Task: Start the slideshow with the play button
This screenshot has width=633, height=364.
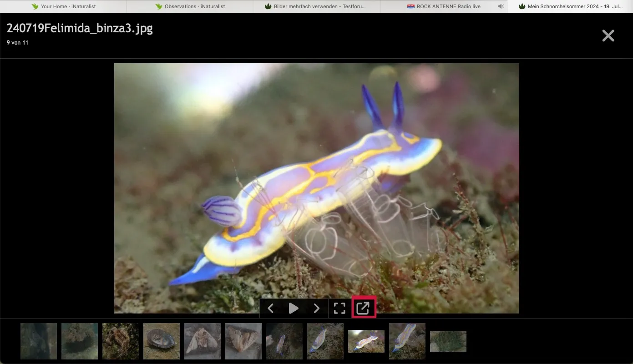Action: [294, 308]
